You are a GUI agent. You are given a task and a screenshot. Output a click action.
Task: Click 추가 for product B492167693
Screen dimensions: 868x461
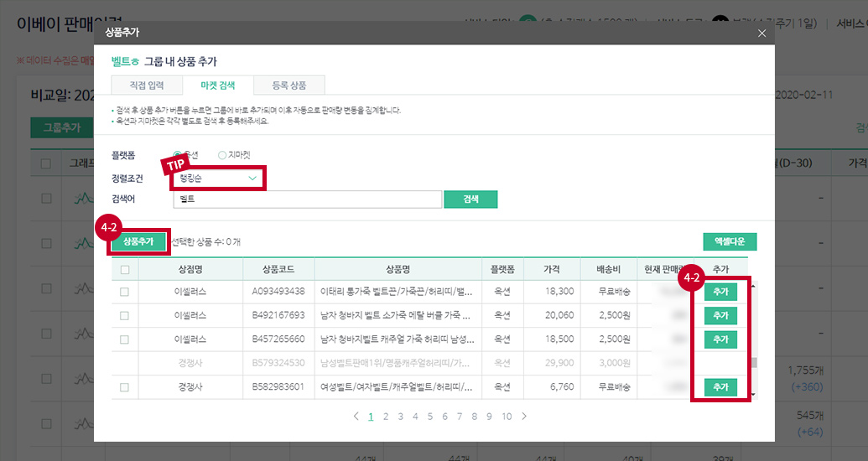(720, 315)
